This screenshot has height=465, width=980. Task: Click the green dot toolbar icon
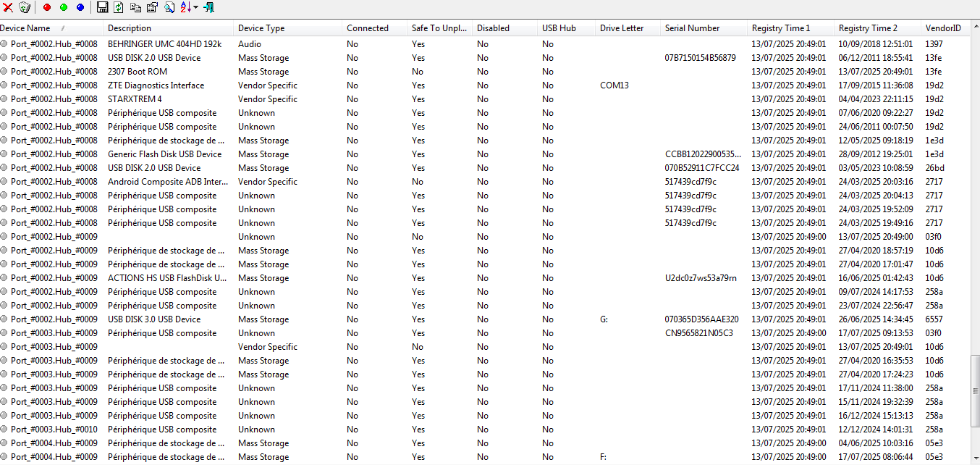[x=64, y=7]
